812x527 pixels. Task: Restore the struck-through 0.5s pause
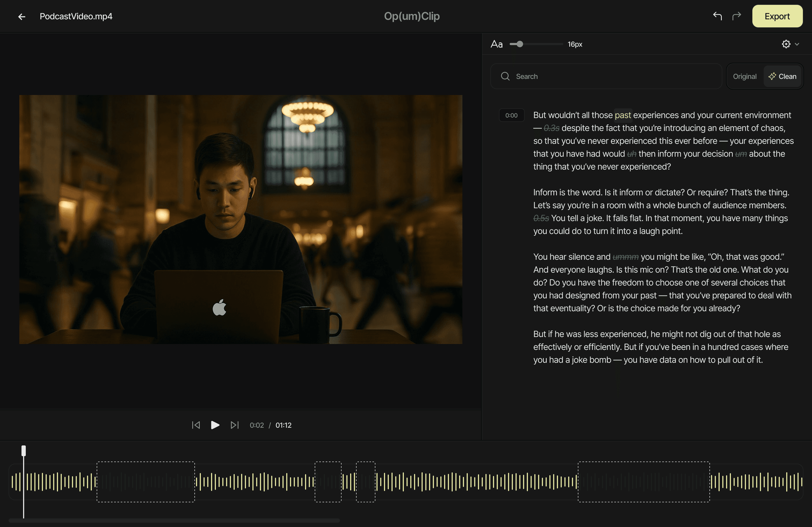[541, 218]
